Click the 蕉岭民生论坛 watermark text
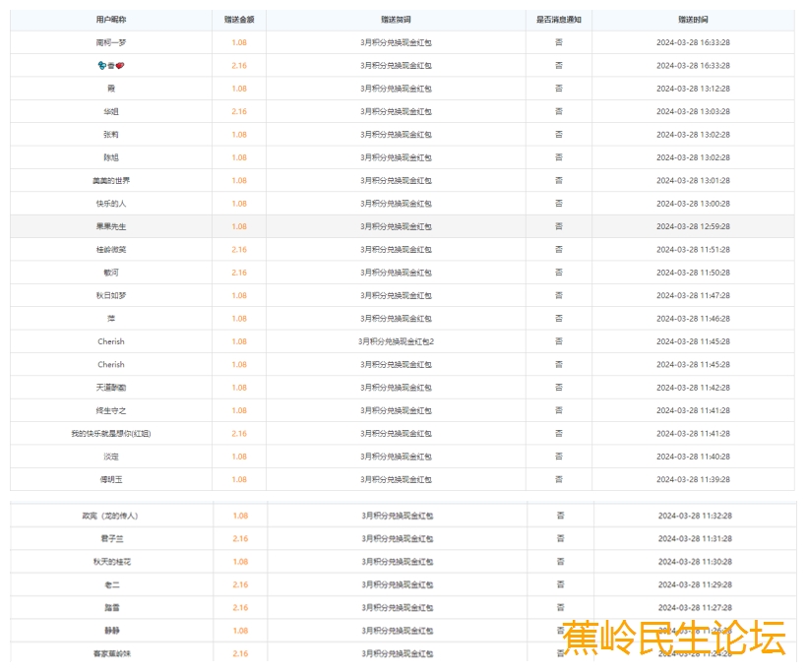Image resolution: width=807 pixels, height=672 pixels. pos(674,638)
